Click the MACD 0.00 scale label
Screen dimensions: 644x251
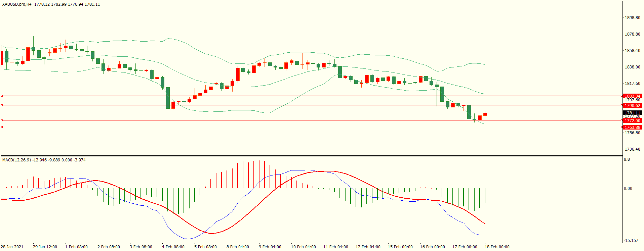pyautogui.click(x=628, y=189)
